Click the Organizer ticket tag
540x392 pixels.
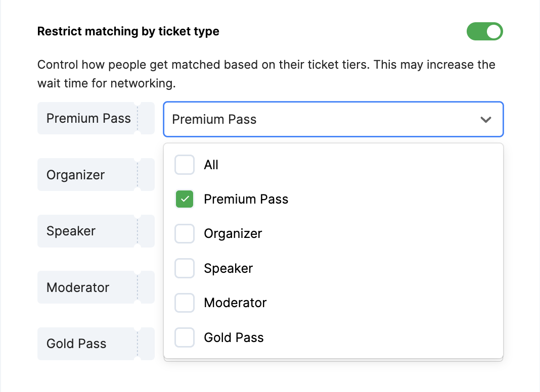pos(76,175)
